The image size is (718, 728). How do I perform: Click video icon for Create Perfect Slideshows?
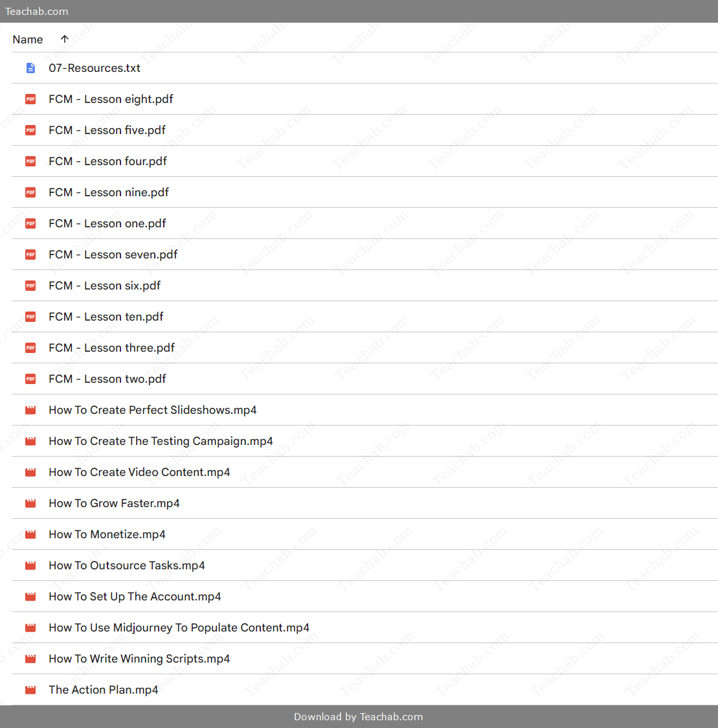[x=30, y=411]
